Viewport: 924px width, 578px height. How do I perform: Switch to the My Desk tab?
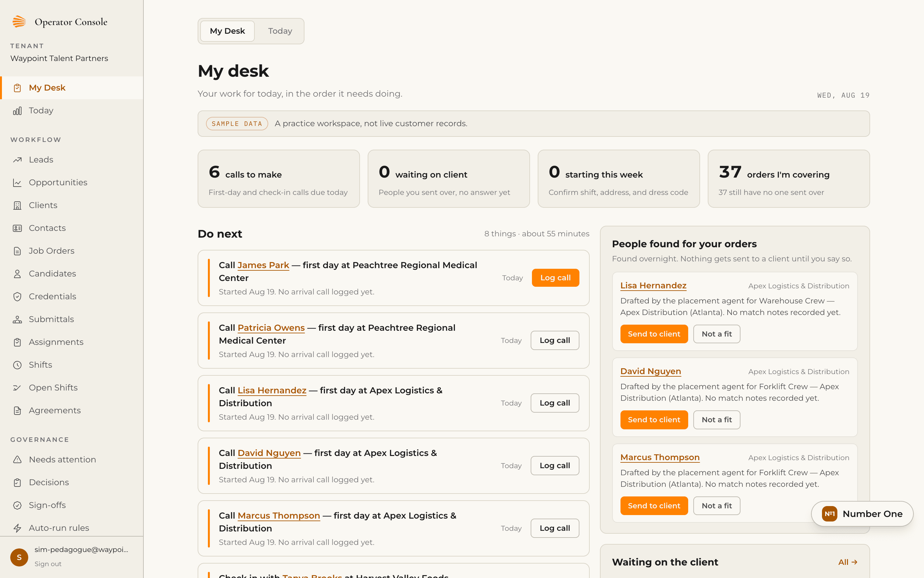[227, 31]
